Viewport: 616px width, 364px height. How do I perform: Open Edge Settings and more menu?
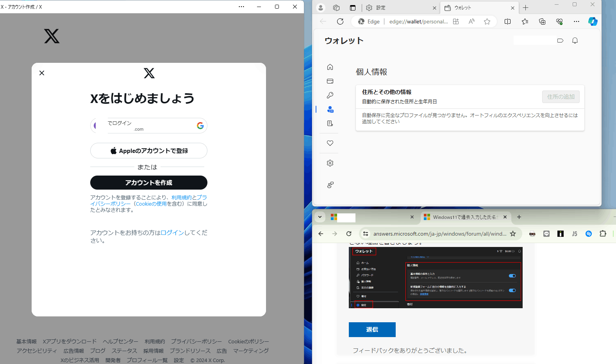tap(577, 21)
